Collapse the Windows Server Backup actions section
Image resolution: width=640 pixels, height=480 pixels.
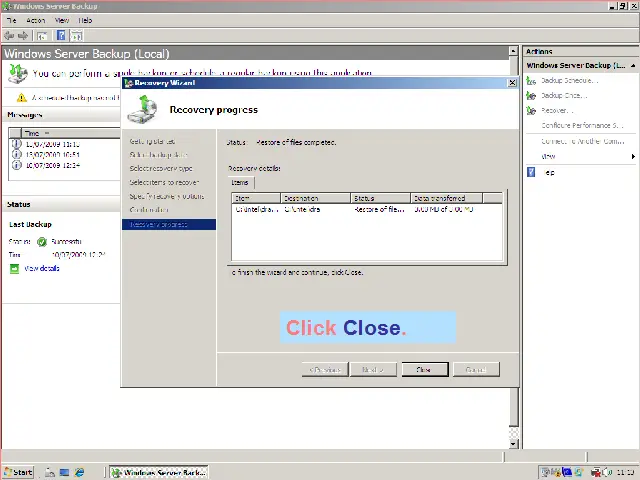pos(633,66)
